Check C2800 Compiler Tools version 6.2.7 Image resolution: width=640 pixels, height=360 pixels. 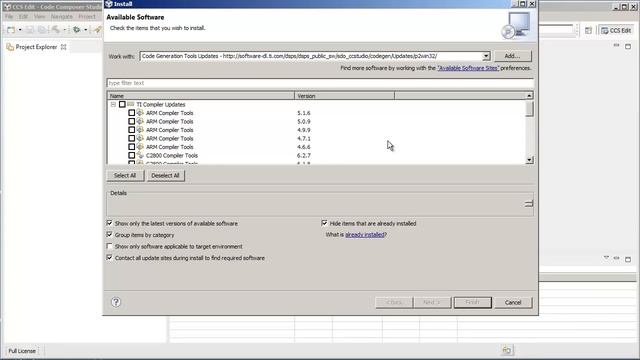point(131,156)
